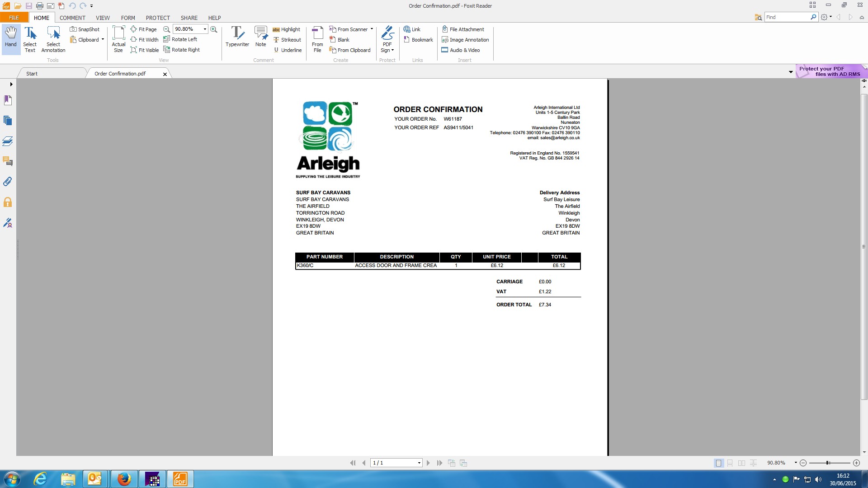Click Create From File icon

[317, 39]
